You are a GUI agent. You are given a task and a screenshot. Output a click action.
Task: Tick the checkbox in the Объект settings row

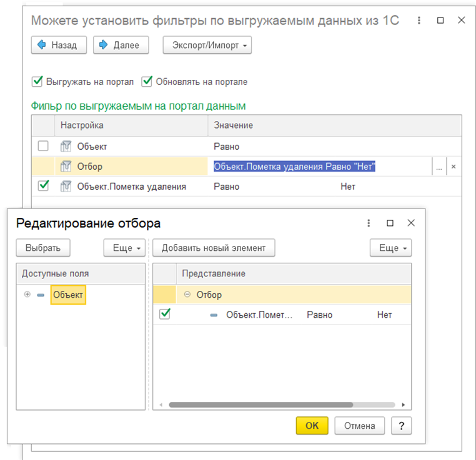click(43, 147)
